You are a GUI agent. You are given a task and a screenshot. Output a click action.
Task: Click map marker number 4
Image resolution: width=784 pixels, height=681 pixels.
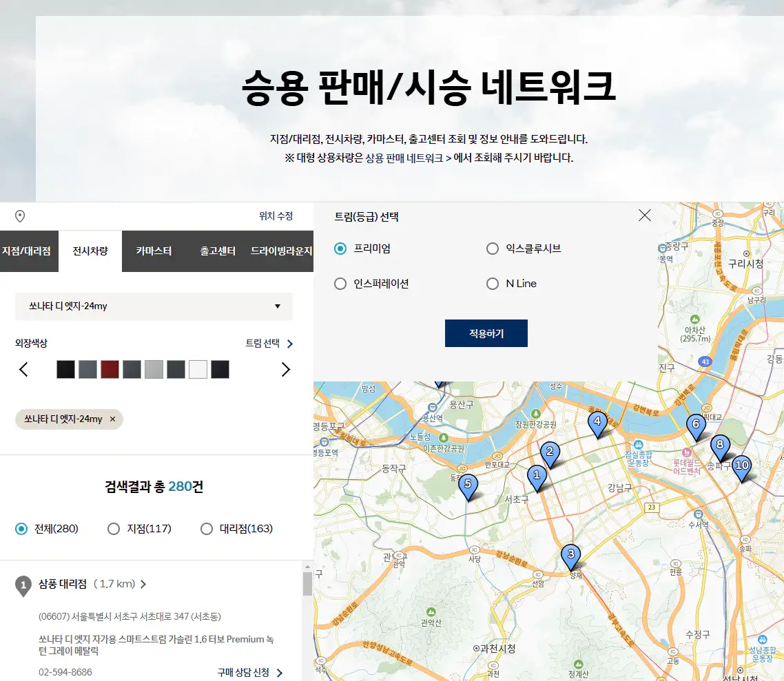[597, 424]
